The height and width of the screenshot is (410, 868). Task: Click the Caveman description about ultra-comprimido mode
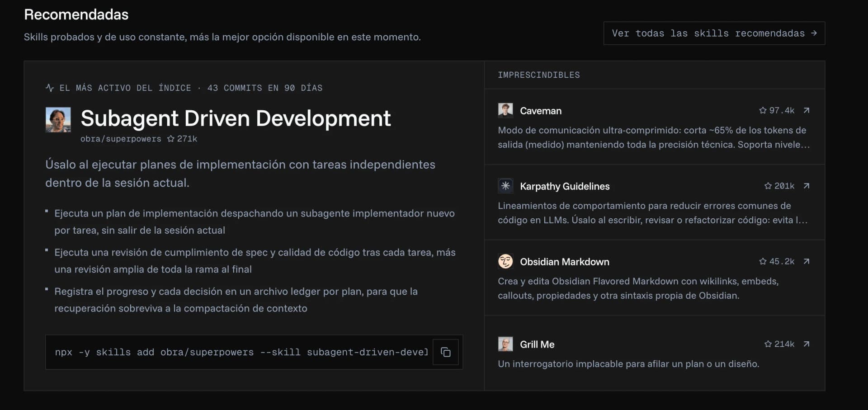[x=654, y=137]
